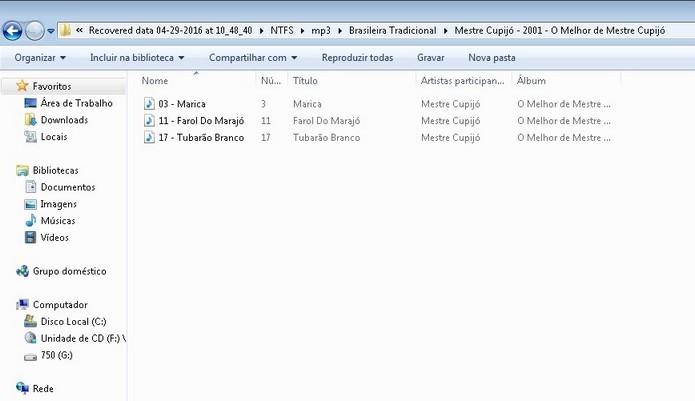
Task: Open Compartilhar com menu
Action: coord(253,58)
